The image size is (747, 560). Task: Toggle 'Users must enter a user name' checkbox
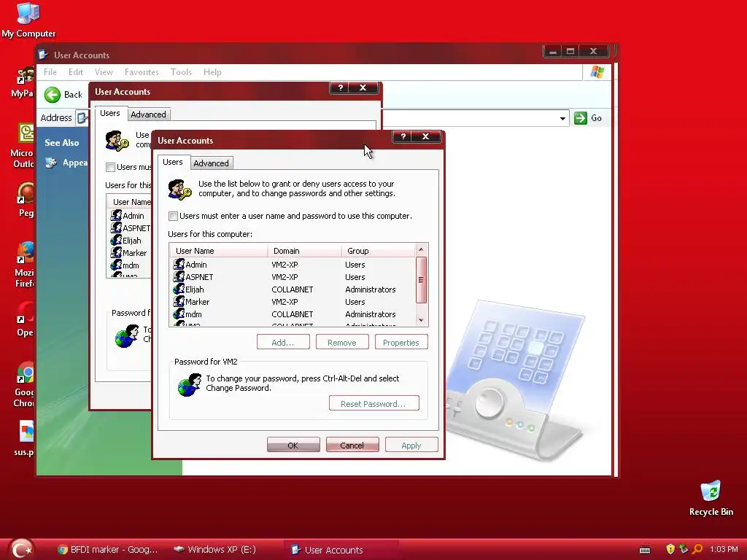point(173,216)
